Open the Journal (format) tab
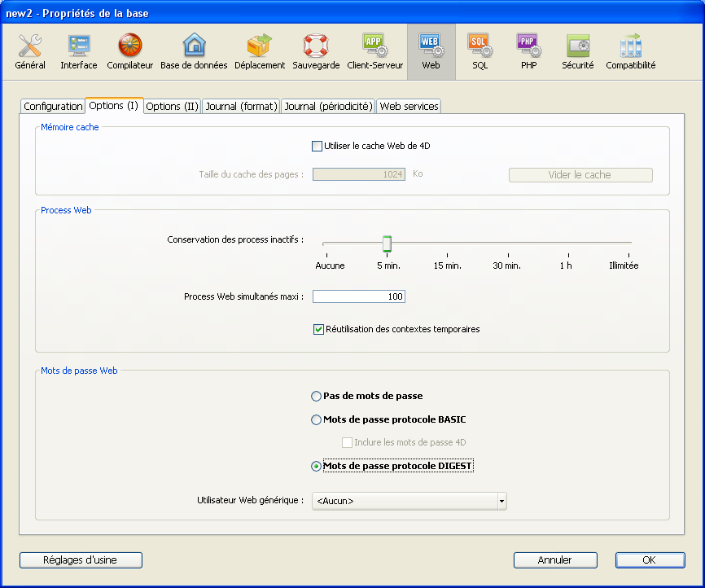 [241, 107]
